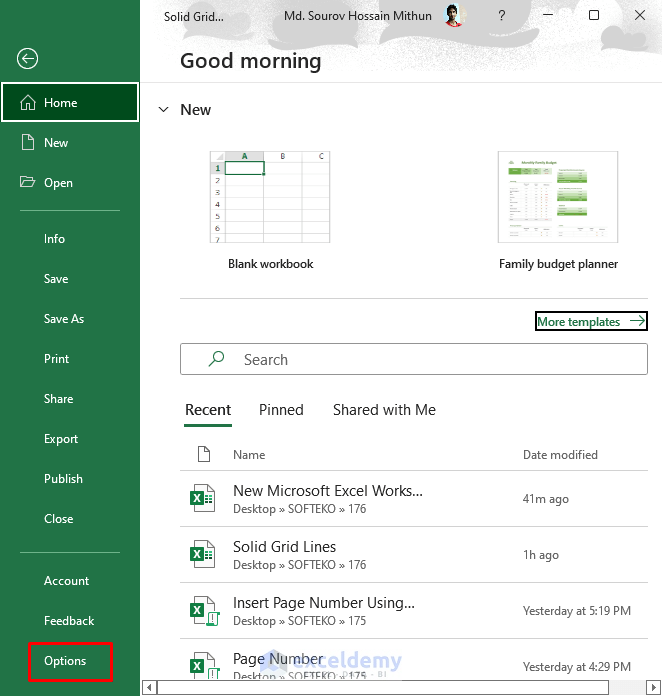Click the Blank workbook caption

(270, 264)
